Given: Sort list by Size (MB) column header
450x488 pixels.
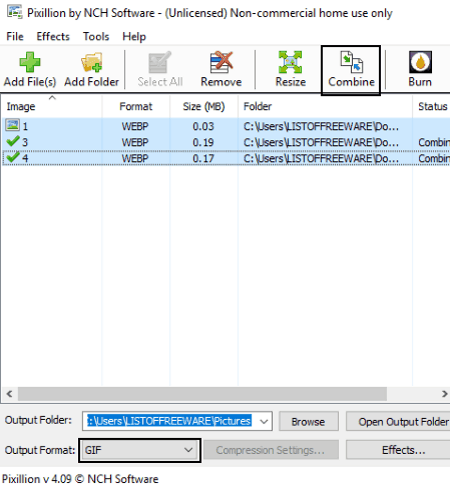Looking at the screenshot, I should pos(204,106).
